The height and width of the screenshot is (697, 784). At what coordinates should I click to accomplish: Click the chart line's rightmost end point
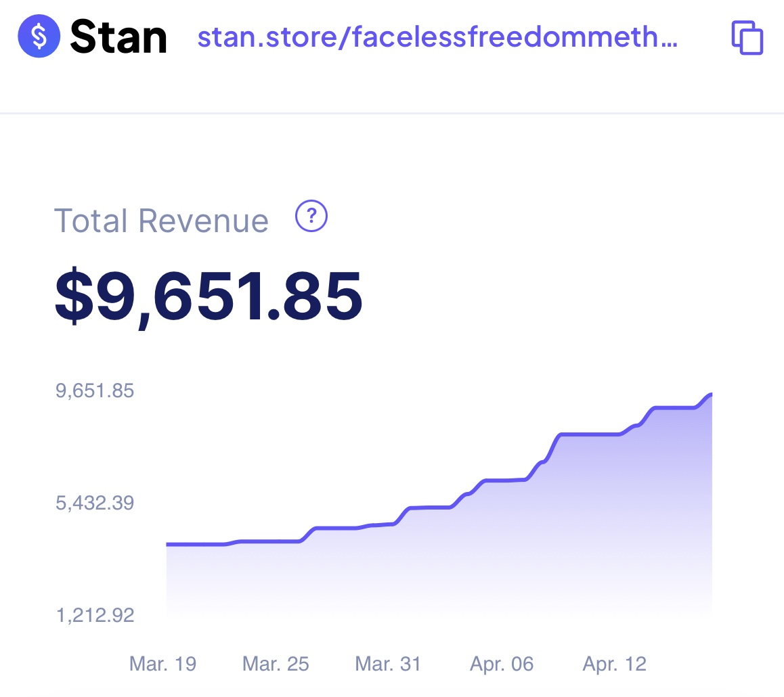tap(710, 394)
